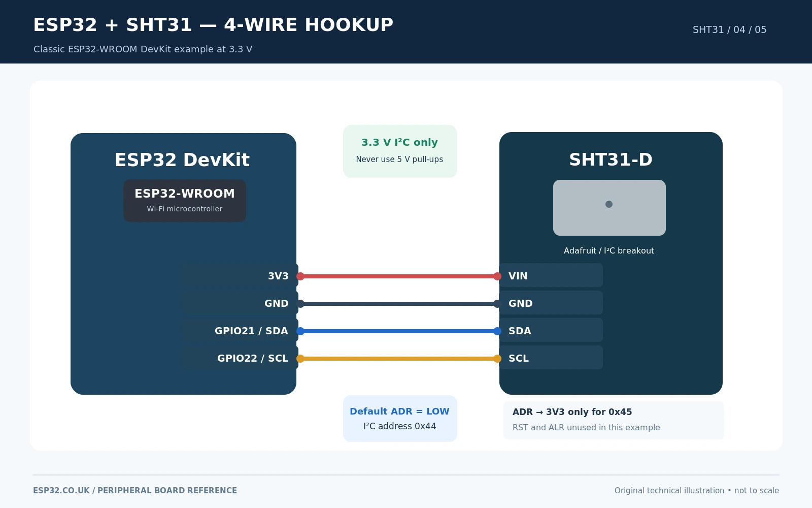The width and height of the screenshot is (812, 508).
Task: Click the orange SCL wire
Action: (x=399, y=359)
